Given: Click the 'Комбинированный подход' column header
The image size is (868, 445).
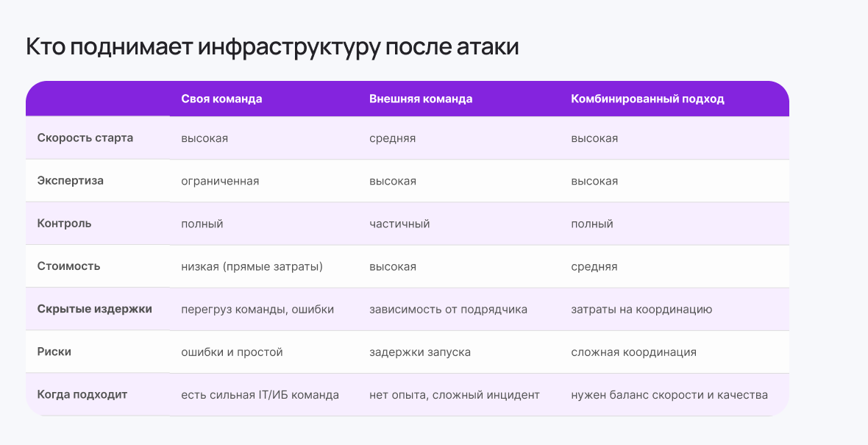Looking at the screenshot, I should tap(647, 99).
